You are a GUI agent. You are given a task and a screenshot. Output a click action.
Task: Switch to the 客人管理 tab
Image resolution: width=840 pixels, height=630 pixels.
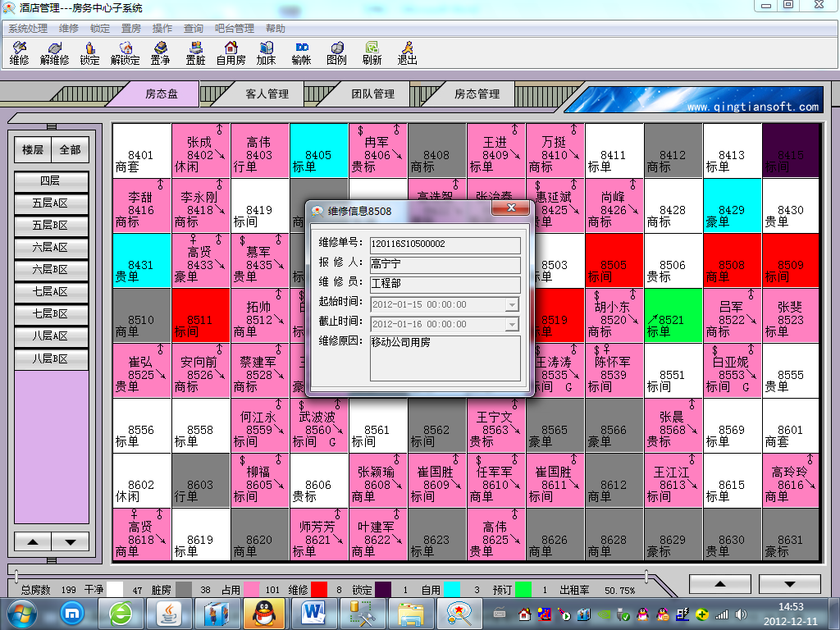point(267,94)
